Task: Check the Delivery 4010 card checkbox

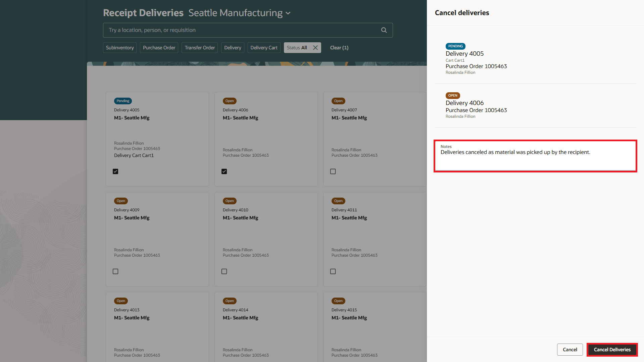Action: click(224, 271)
